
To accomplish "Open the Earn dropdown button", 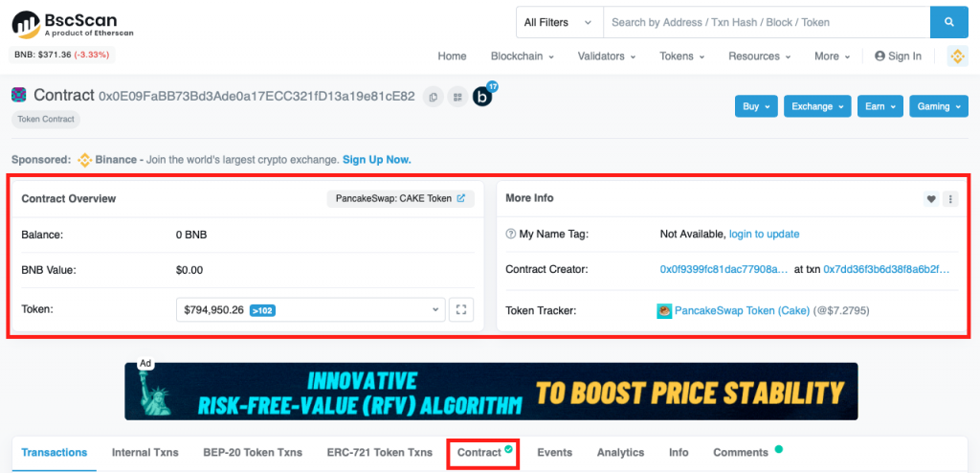I will tap(880, 106).
